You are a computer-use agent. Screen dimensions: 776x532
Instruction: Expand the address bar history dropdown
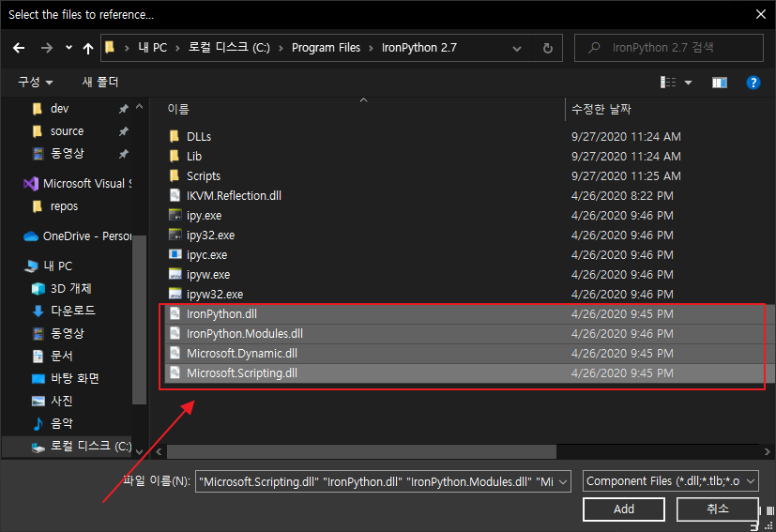[x=517, y=49]
